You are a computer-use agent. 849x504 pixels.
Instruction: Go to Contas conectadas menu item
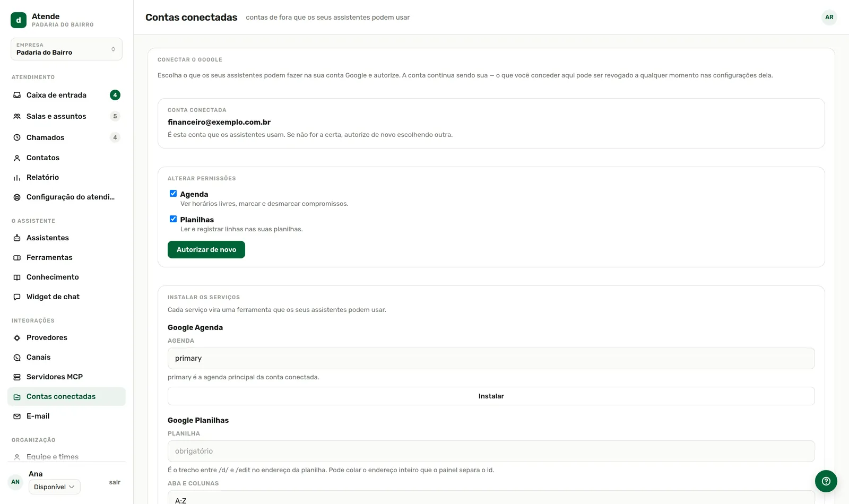pos(66,396)
